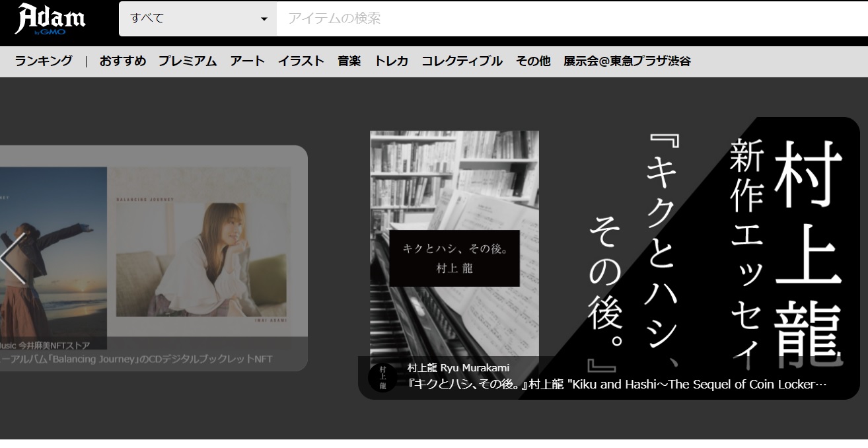This screenshot has width=868, height=448.
Task: Open the トレカ category
Action: (392, 61)
